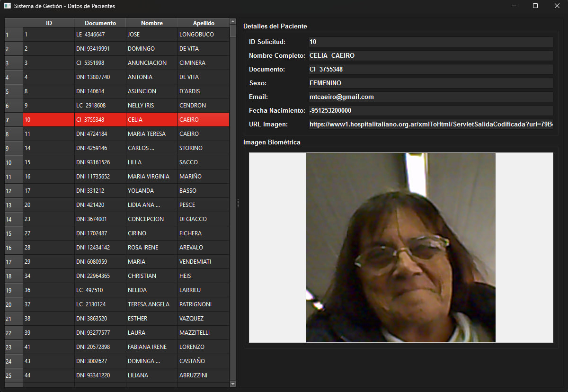Viewport: 568px width, 392px height.
Task: Select the Sexo field showing FEMENINO
Action: [431, 83]
